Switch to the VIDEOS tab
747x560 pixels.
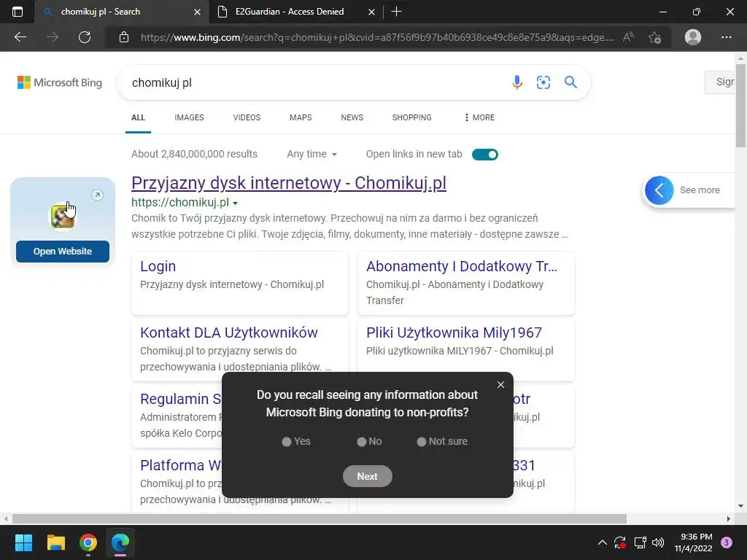click(x=247, y=117)
